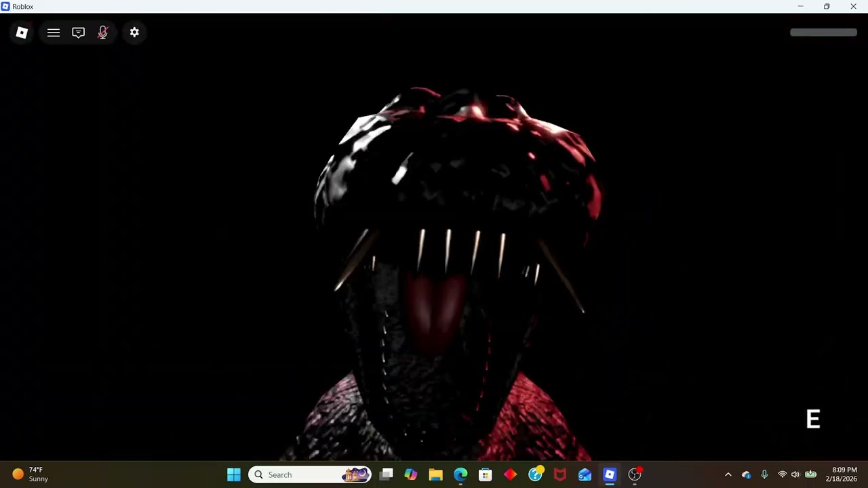
Task: Open the Windows Start menu
Action: click(234, 474)
